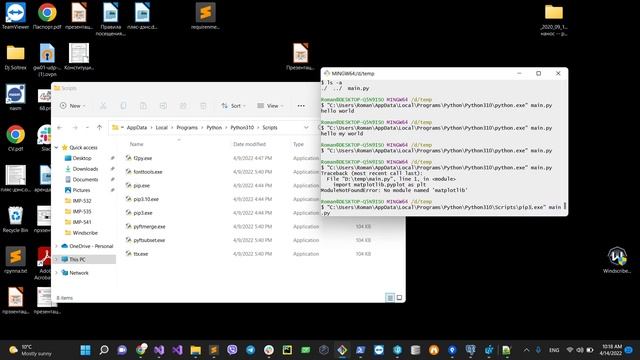Screen dimensions: 640x360
Task: Click the Delete icon in Explorer toolbar
Action: 203,106
